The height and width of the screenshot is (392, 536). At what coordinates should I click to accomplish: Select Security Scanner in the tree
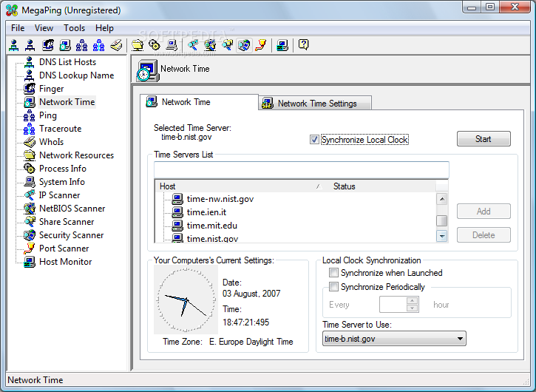71,235
